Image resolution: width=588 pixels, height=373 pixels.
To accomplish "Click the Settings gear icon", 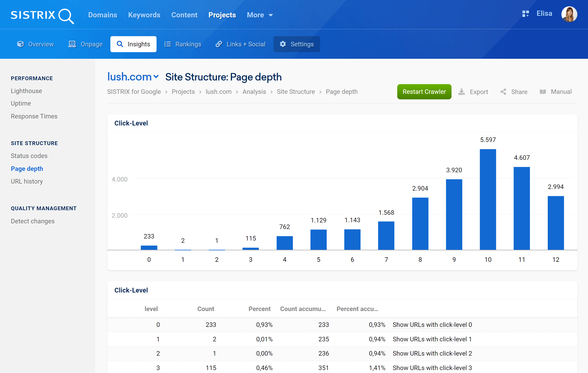I will coord(283,44).
